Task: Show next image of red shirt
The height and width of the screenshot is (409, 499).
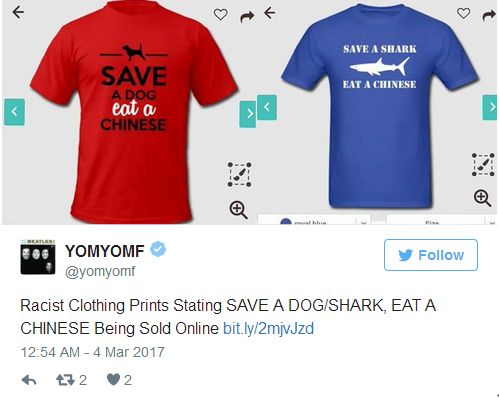Action: (x=248, y=114)
